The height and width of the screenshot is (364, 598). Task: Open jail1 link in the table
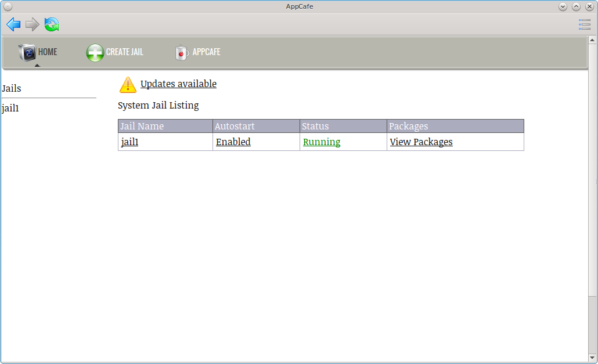tap(129, 142)
